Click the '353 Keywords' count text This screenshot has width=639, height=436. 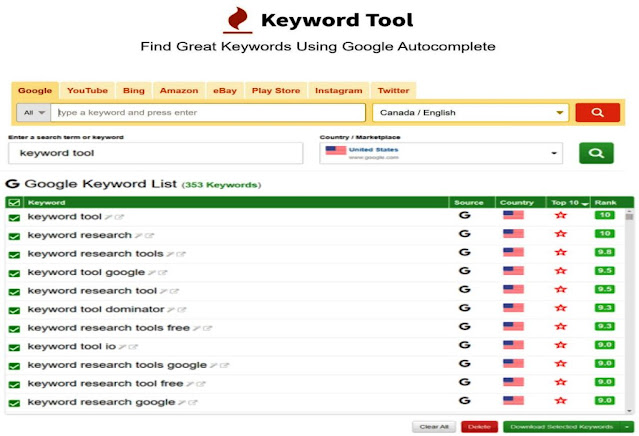click(221, 185)
